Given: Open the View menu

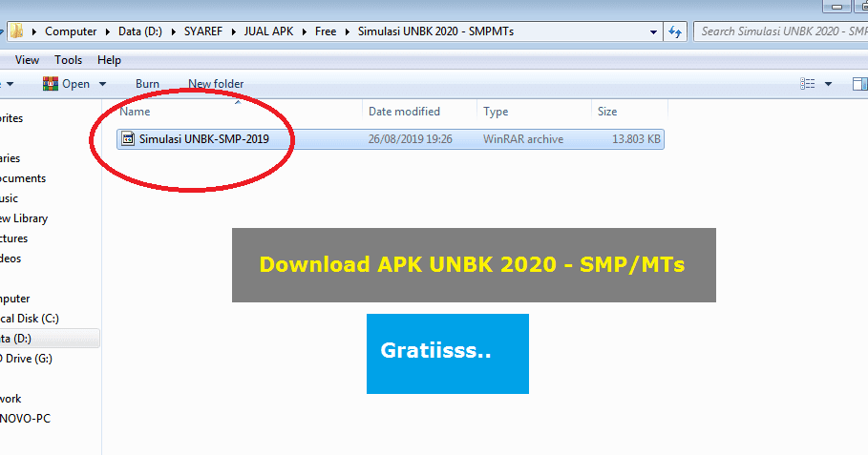Looking at the screenshot, I should click(x=27, y=60).
